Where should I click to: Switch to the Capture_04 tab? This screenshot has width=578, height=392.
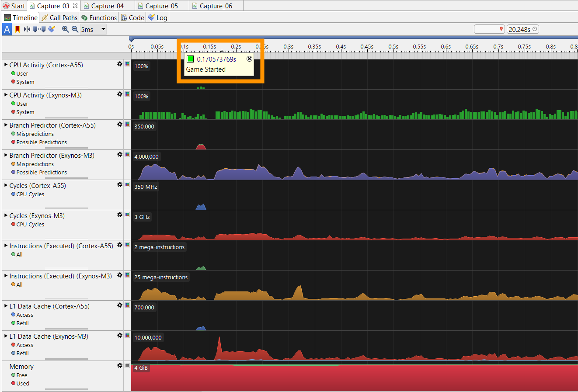108,6
